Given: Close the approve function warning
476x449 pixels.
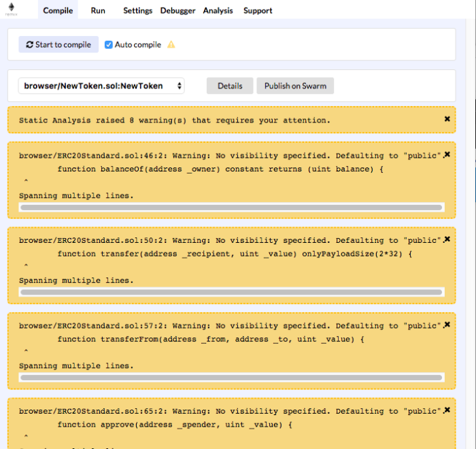Looking at the screenshot, I should point(447,410).
